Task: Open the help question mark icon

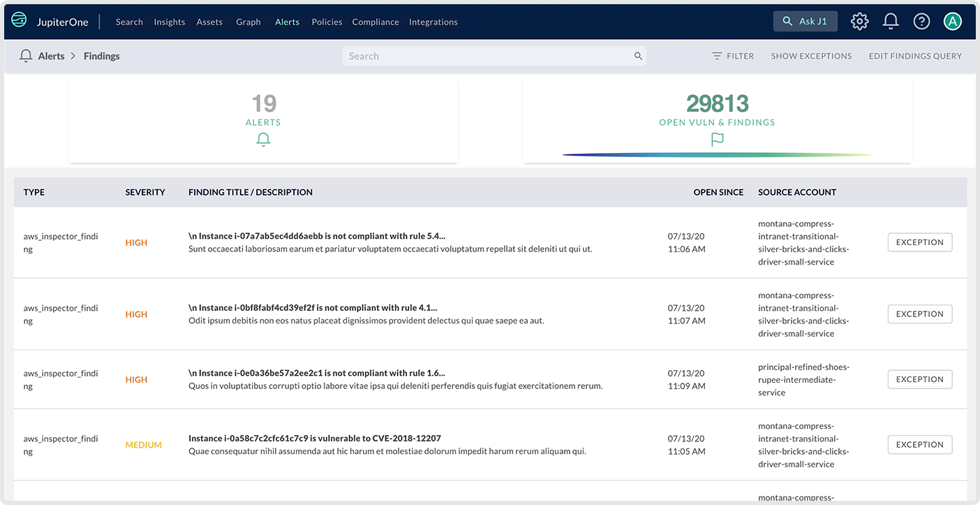Action: [921, 21]
